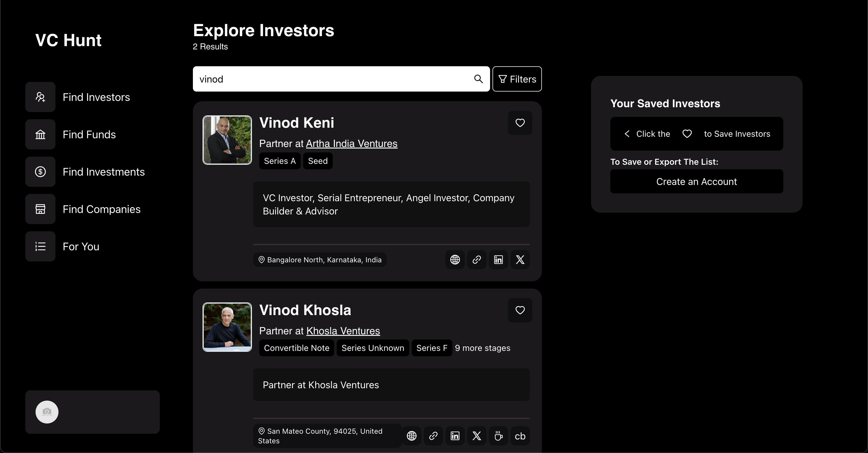Open Vinod Keni's website globe icon

455,260
